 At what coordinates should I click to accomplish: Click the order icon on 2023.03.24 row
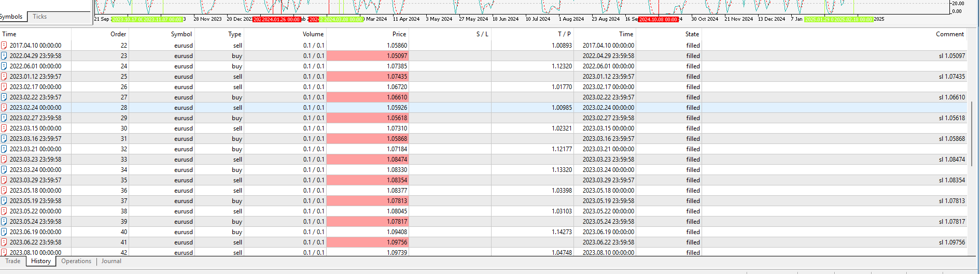click(x=4, y=170)
